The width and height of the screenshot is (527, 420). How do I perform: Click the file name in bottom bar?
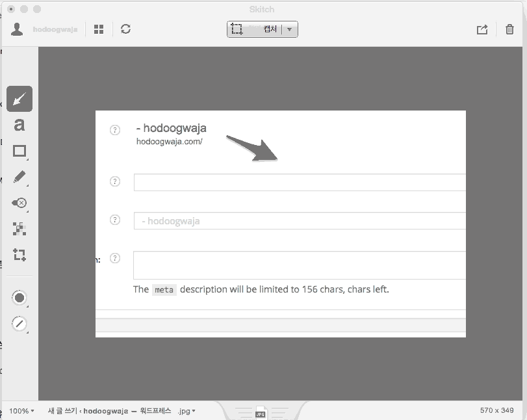click(110, 411)
